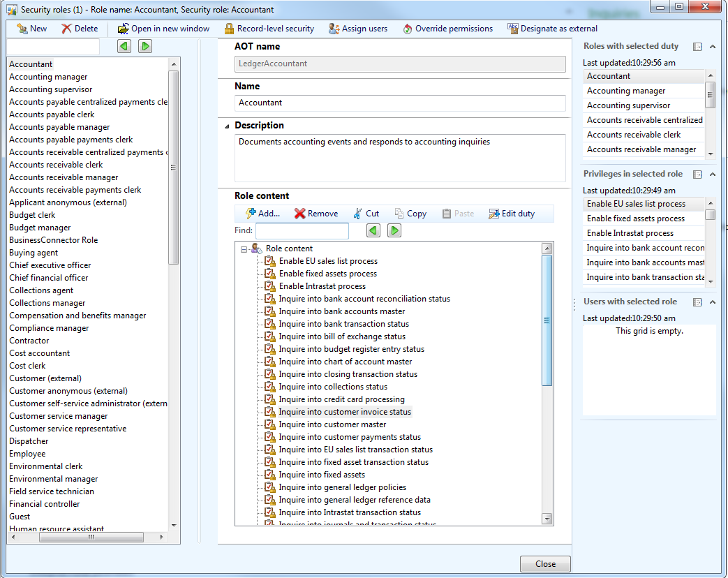Select Accounting manager under Roles with selected duty
The image size is (728, 578).
(627, 90)
